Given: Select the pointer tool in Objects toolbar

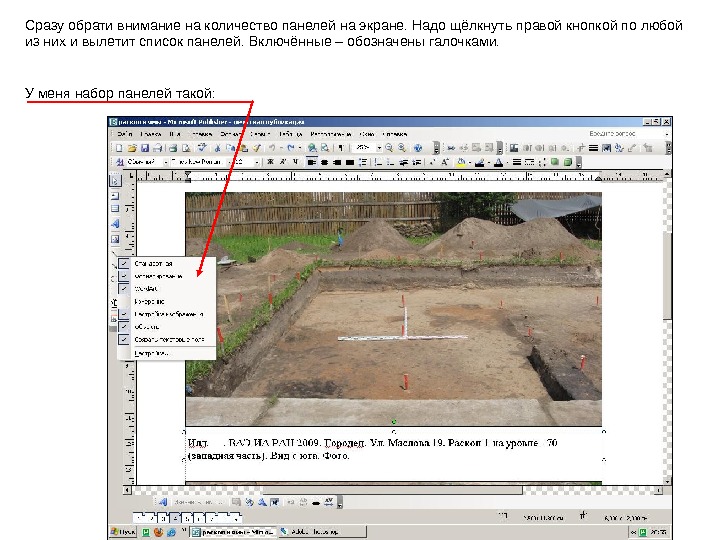Looking at the screenshot, I should tap(115, 180).
